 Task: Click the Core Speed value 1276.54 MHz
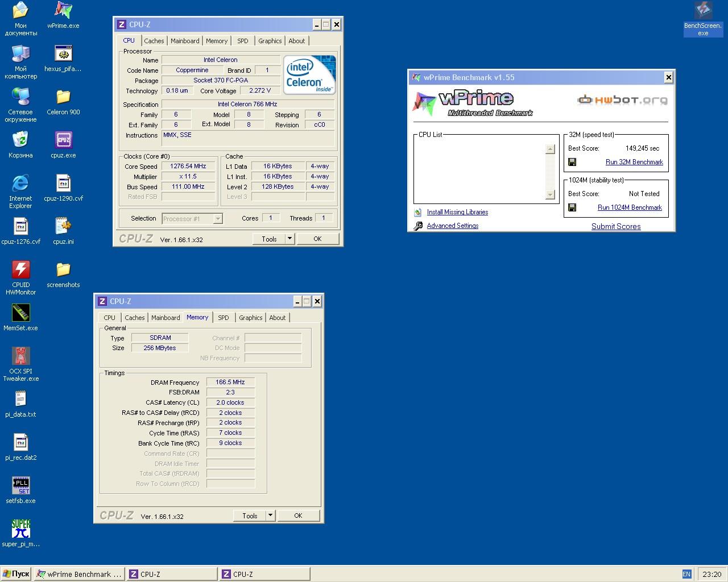click(x=188, y=167)
